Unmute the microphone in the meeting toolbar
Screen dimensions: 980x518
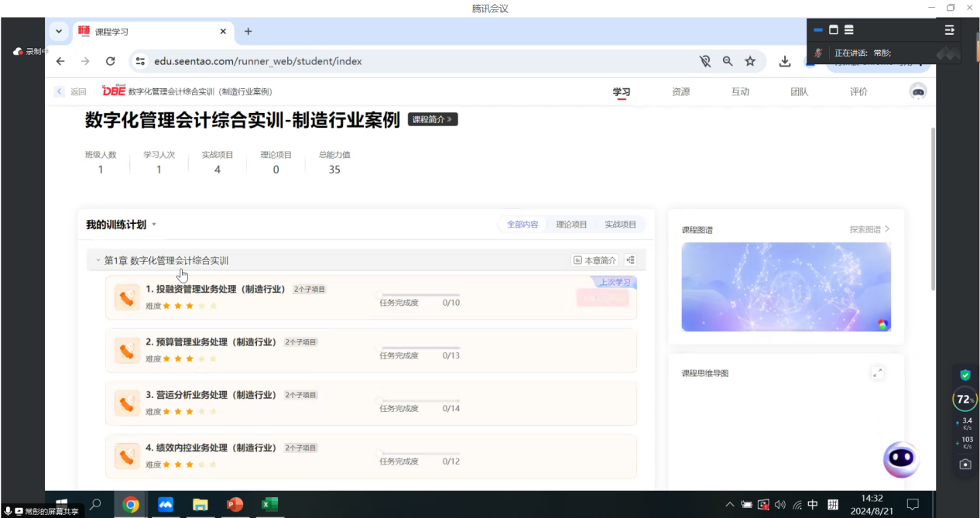pyautogui.click(x=817, y=52)
